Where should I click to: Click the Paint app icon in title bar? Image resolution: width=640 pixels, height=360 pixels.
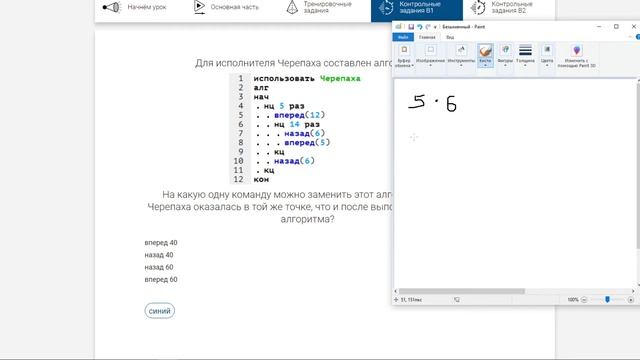(398, 27)
